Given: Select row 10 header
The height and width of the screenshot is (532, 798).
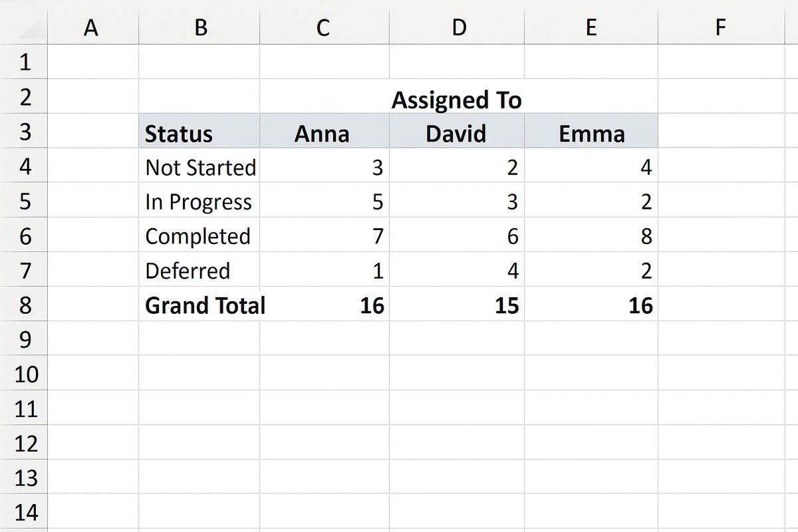Looking at the screenshot, I should pos(24,373).
